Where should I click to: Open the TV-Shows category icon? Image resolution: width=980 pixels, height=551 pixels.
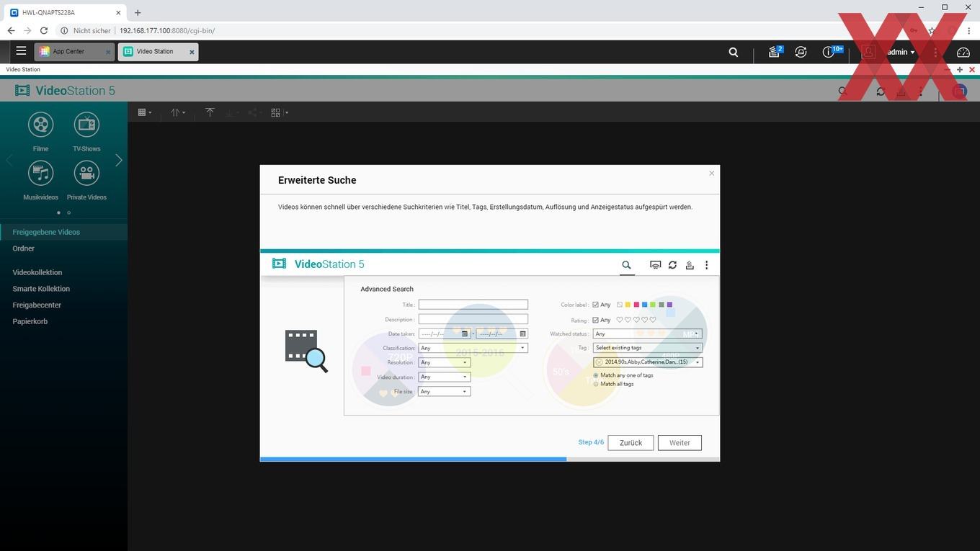(x=86, y=125)
